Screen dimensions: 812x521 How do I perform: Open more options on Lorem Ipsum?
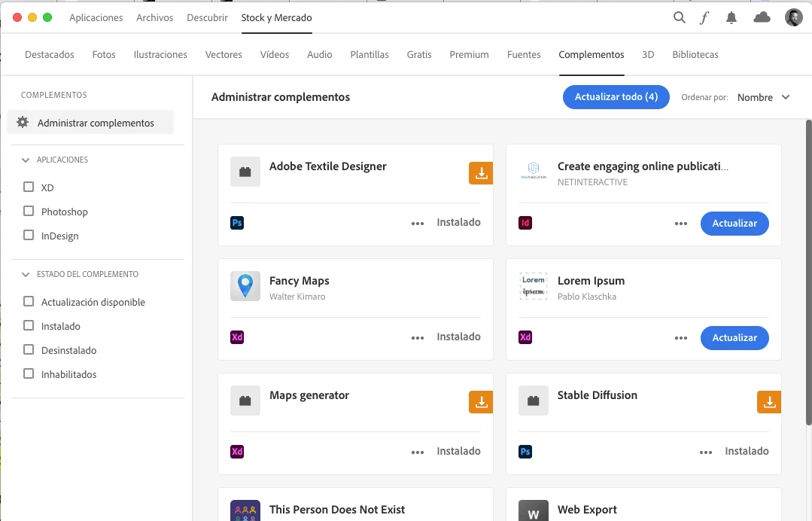click(x=681, y=338)
